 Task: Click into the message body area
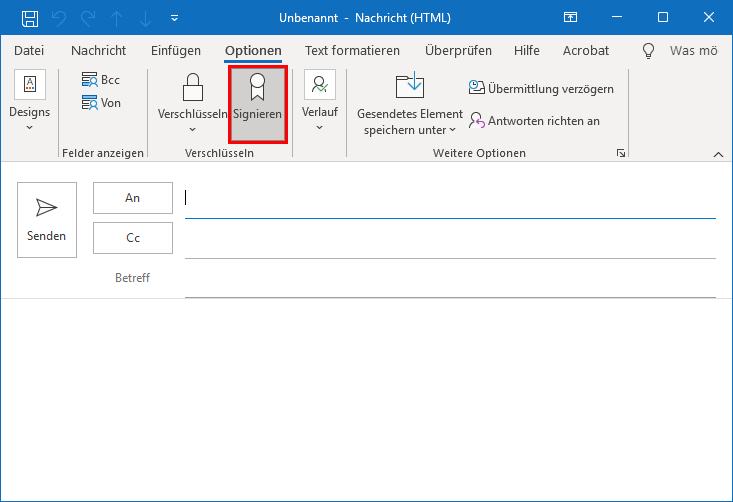click(366, 400)
